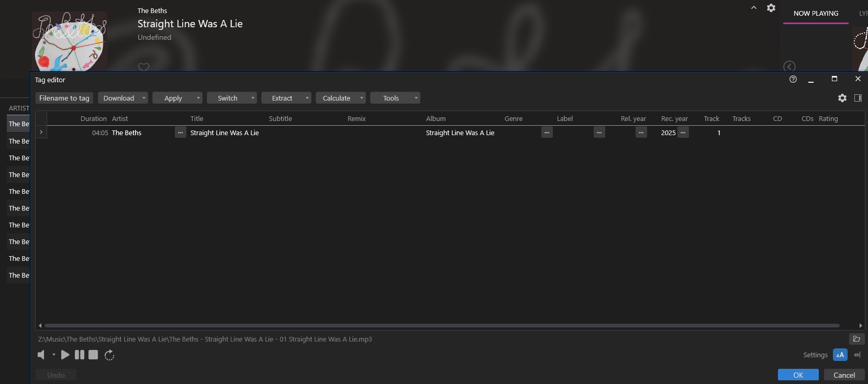Open the volume dropdown arrow beside speaker
The height and width of the screenshot is (384, 868).
(x=54, y=355)
